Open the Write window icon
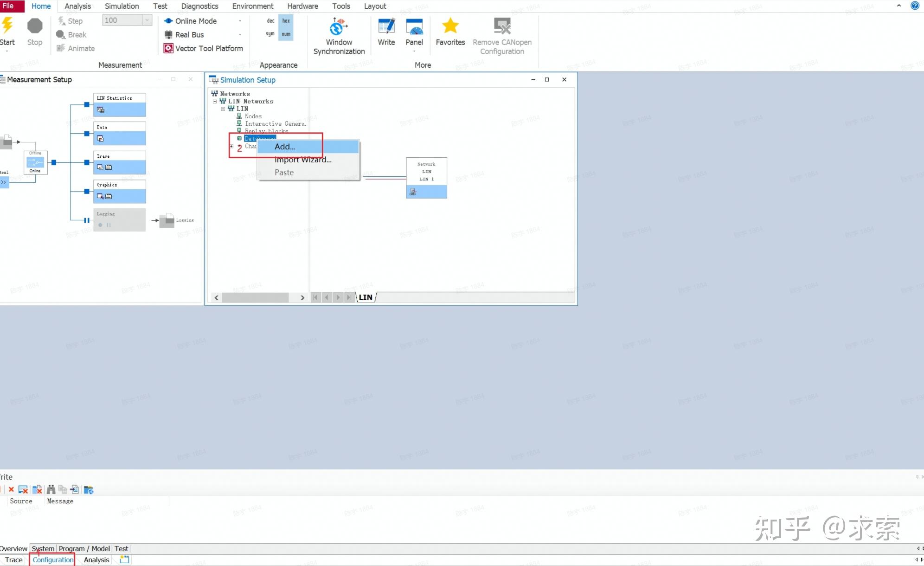 pyautogui.click(x=386, y=26)
